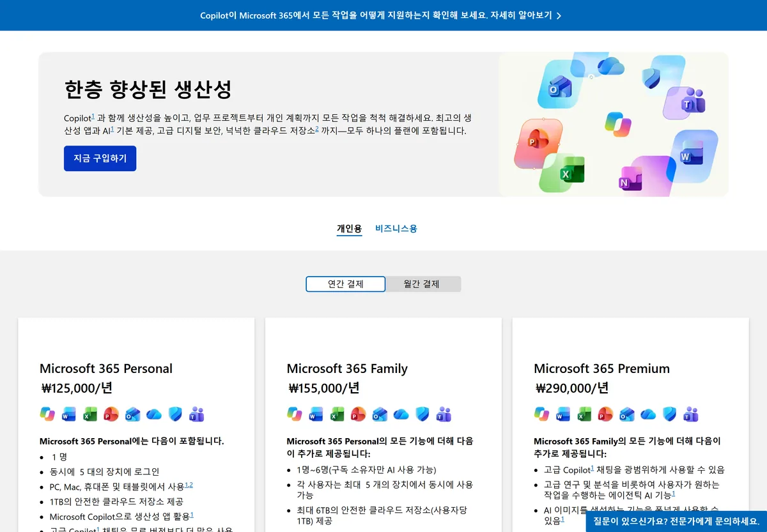Click the ₩125,000/년 price

pos(77,388)
